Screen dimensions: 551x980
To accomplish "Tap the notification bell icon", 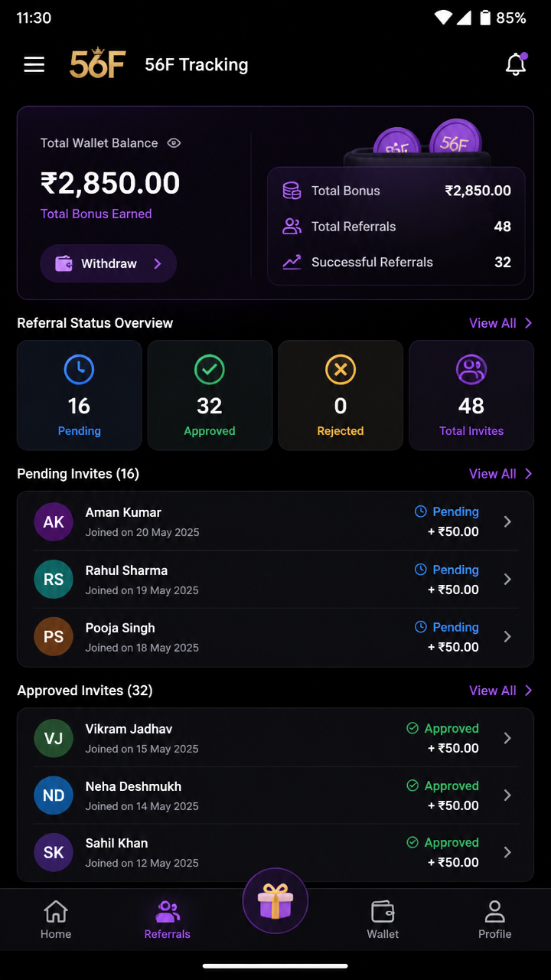I will 517,65.
